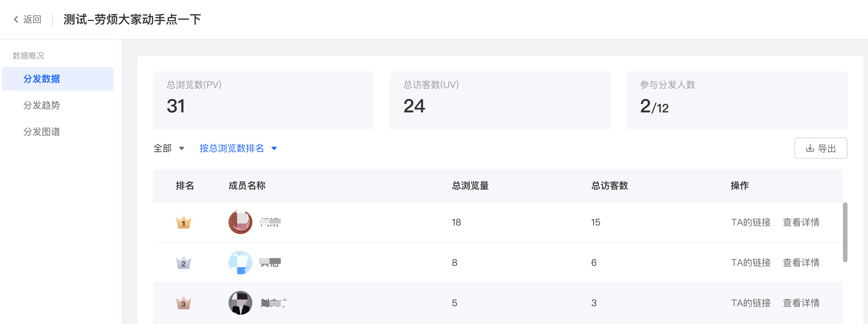Open the 全部 filter dropdown
The width and height of the screenshot is (868, 324).
coord(169,148)
